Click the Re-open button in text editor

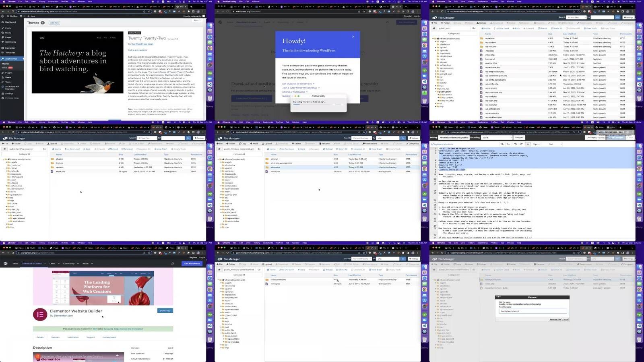[519, 137]
